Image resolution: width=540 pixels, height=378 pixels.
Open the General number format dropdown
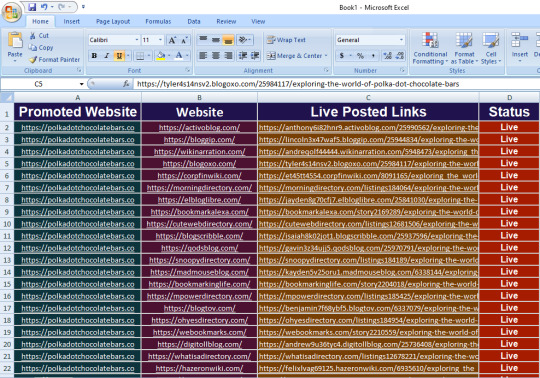point(401,40)
